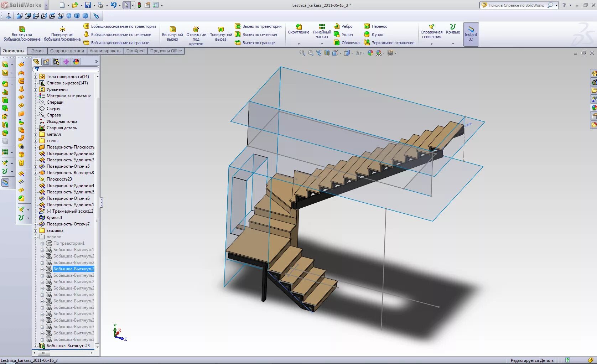
Task: Click Zoom to Area view icon
Action: tap(310, 53)
